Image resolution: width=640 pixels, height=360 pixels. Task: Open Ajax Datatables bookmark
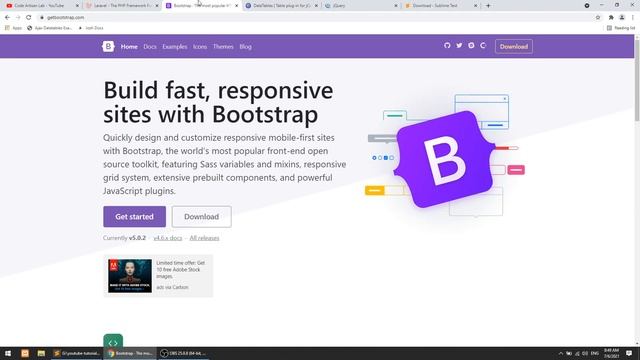[49, 28]
